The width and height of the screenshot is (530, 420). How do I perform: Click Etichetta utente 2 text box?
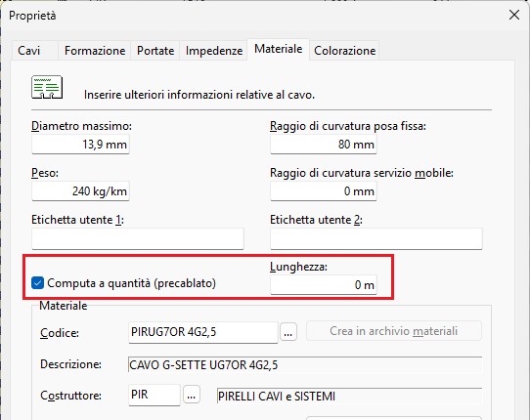376,238
